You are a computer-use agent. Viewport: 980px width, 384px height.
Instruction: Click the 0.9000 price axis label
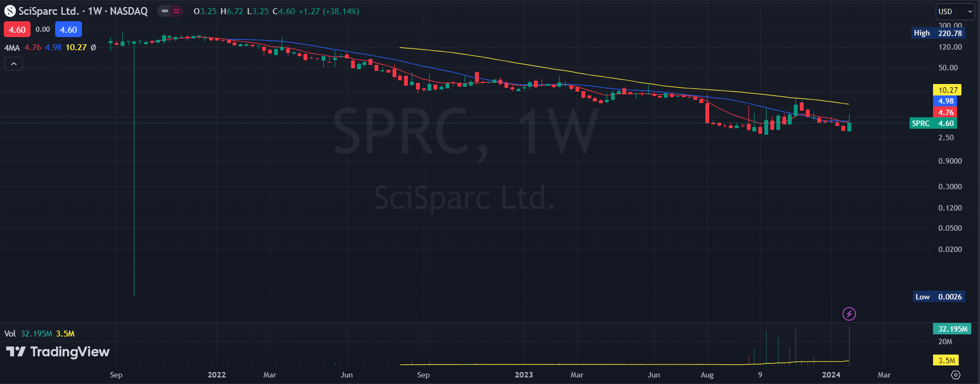pos(950,161)
